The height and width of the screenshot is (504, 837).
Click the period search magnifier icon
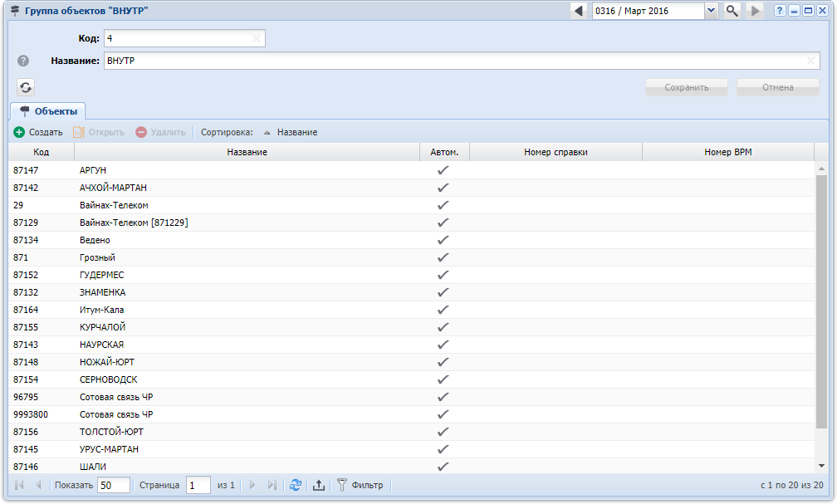[732, 11]
